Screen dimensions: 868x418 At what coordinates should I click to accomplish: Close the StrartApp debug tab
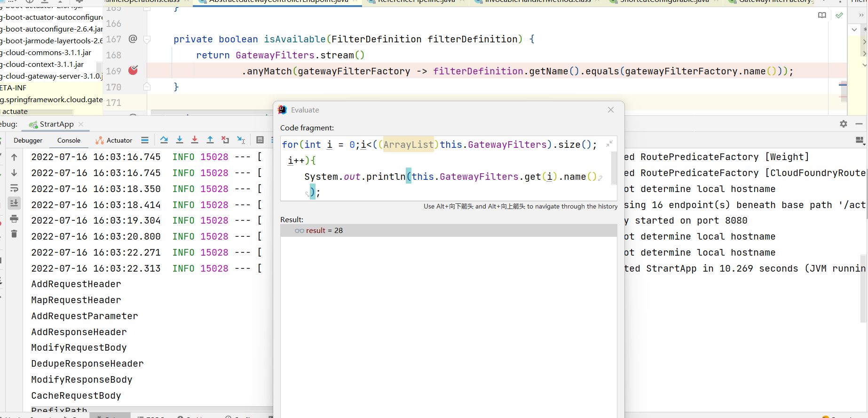(x=81, y=124)
